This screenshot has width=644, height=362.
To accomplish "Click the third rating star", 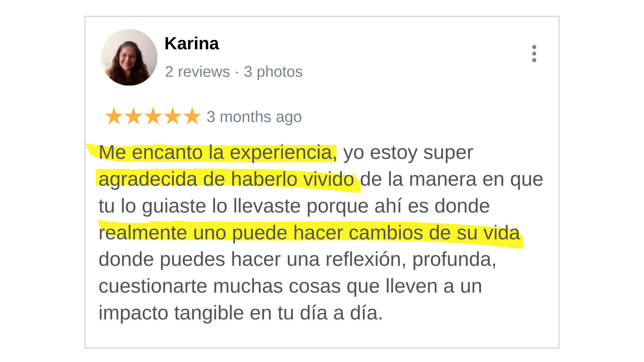I will click(x=153, y=116).
